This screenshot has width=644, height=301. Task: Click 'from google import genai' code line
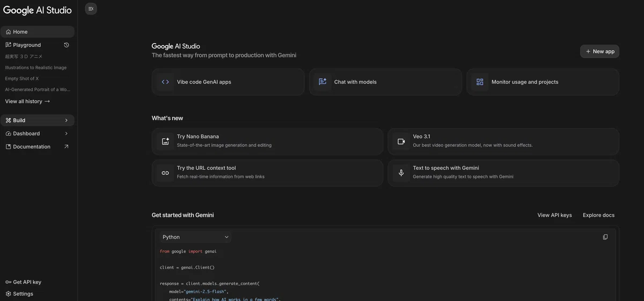pos(188,251)
